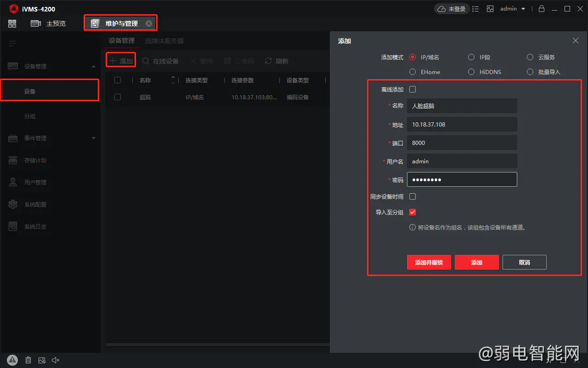Select the 批量导入 add mode
Viewport: 588px width, 368px height.
[x=530, y=72]
